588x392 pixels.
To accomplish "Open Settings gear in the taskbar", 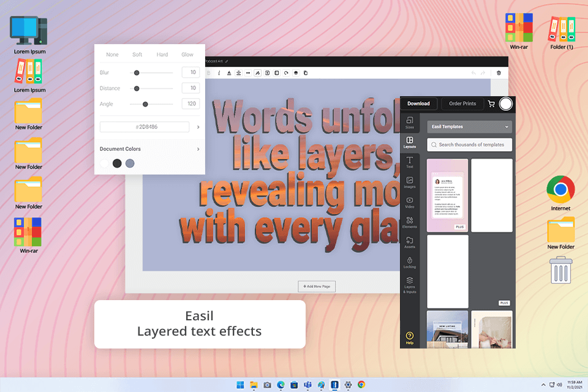I will [348, 385].
